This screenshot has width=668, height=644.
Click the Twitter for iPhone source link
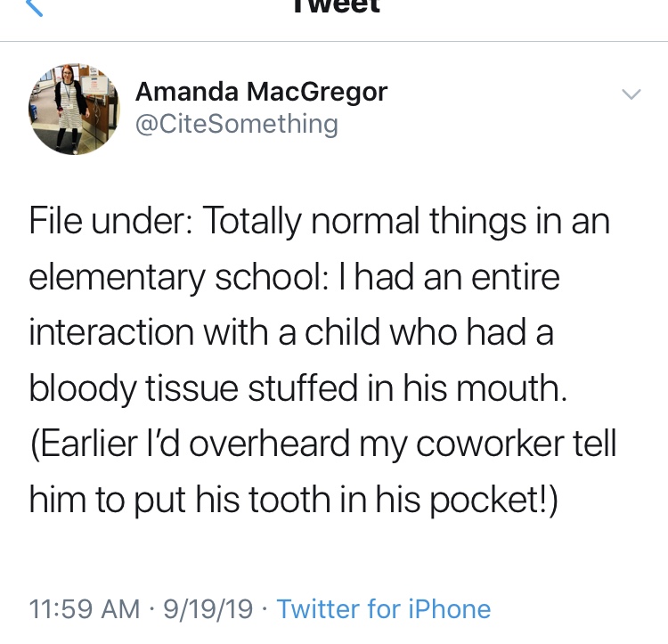tap(384, 609)
